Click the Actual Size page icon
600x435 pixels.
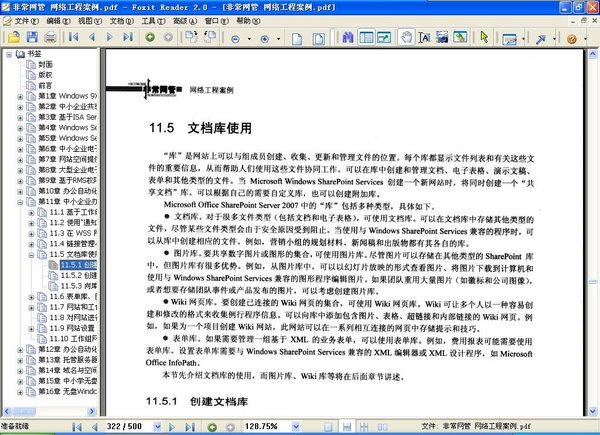tap(297, 38)
